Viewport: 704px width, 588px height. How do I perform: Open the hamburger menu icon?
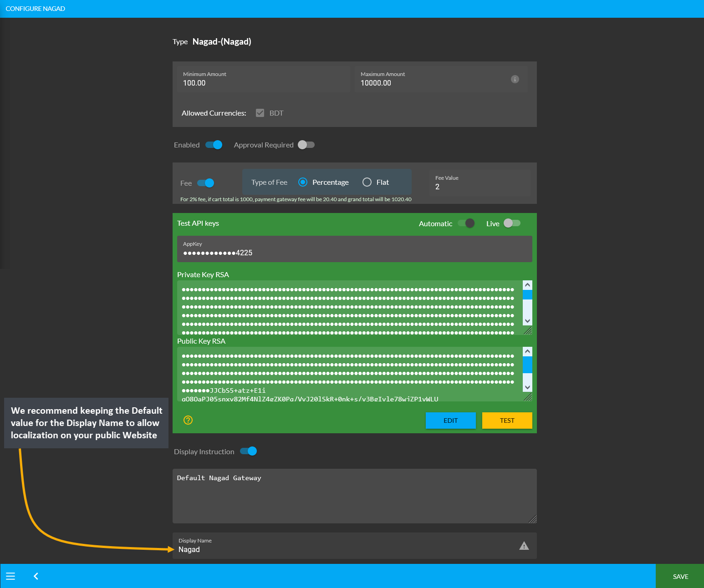10,576
